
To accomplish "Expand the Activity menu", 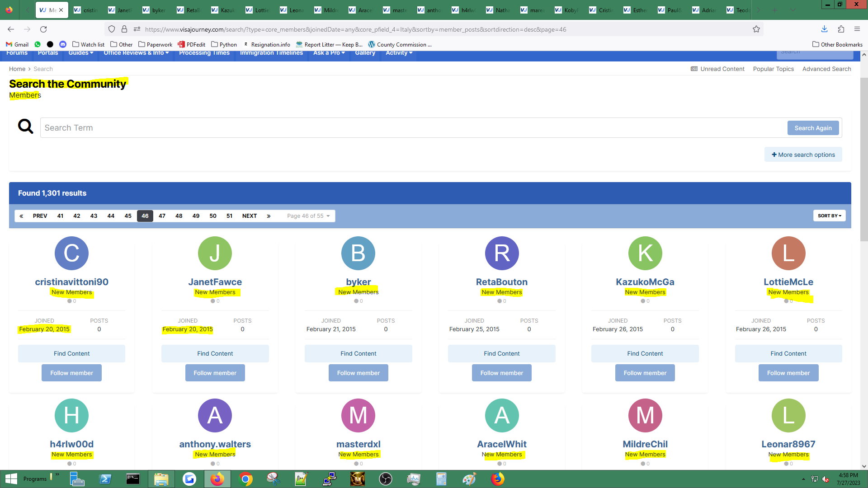I will pyautogui.click(x=399, y=53).
